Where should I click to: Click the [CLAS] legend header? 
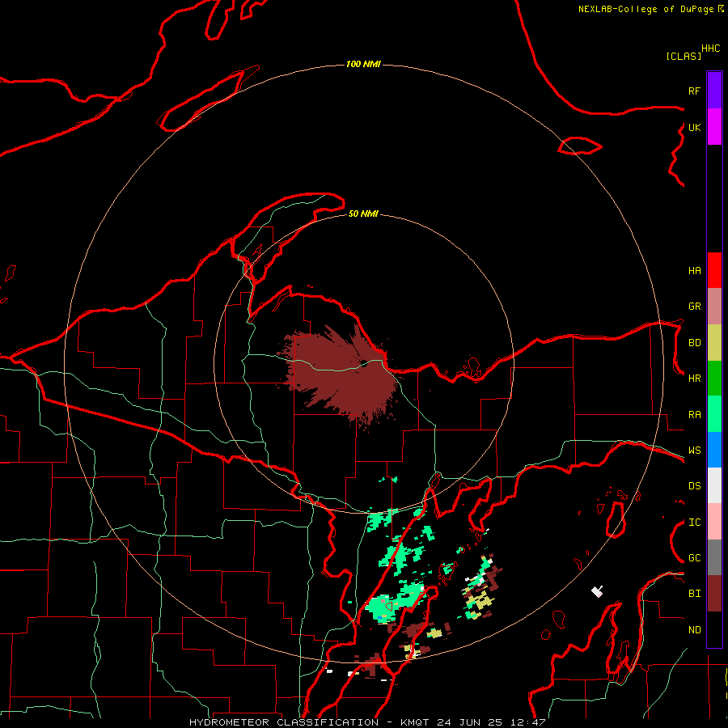tap(684, 56)
